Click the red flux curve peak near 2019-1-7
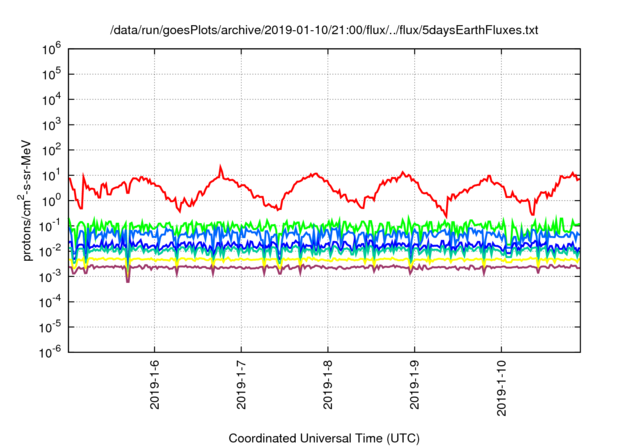Image resolution: width=640 pixels, height=448 pixels. (x=221, y=167)
